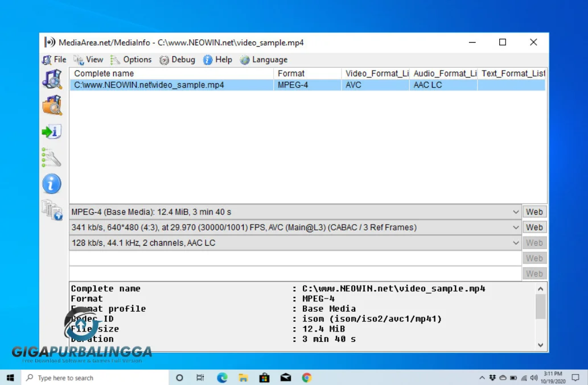Click the bottom documents icon in the sidebar
The width and height of the screenshot is (588, 385).
(x=52, y=210)
